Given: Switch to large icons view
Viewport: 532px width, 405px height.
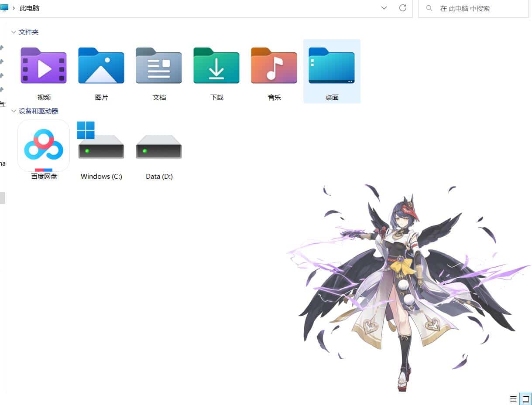Looking at the screenshot, I should tap(526, 399).
